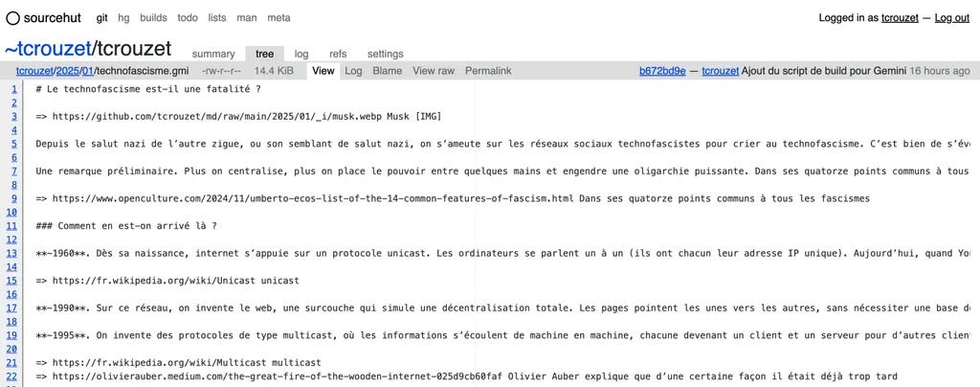Copy Permalink for this file
The width and height of the screenshot is (980, 387).
pos(488,71)
